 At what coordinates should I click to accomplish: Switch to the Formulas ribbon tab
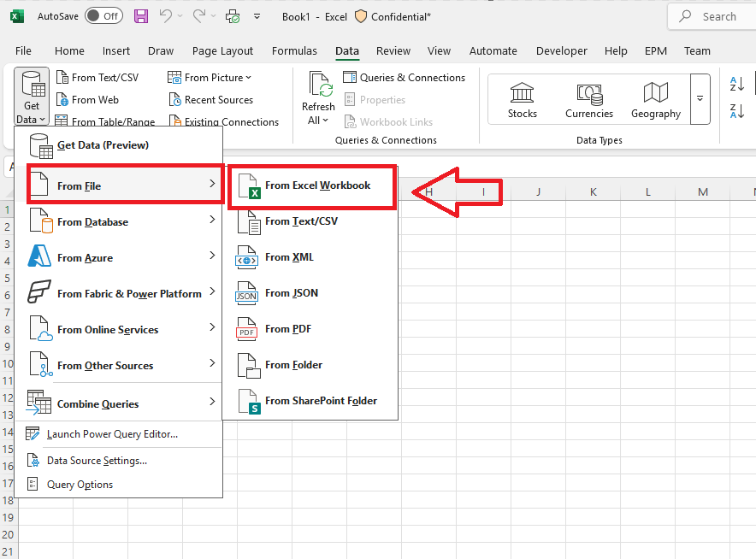[294, 50]
